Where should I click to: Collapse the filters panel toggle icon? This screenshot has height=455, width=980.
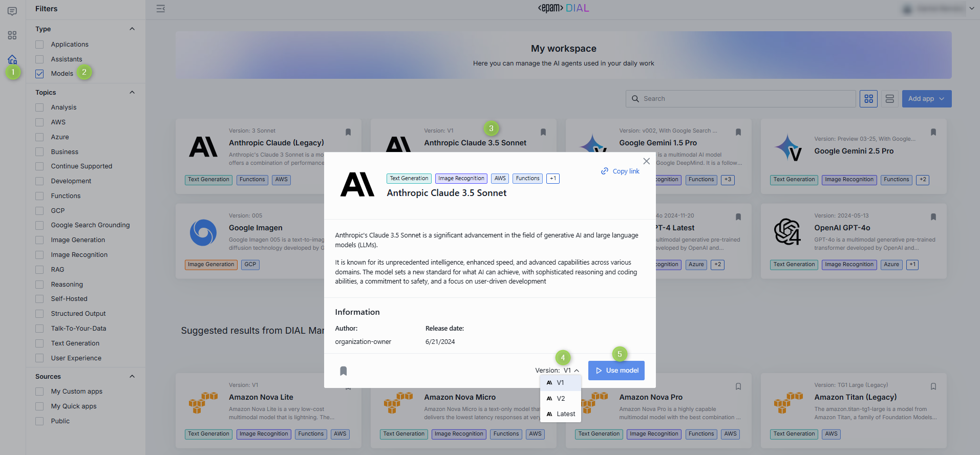coord(161,9)
